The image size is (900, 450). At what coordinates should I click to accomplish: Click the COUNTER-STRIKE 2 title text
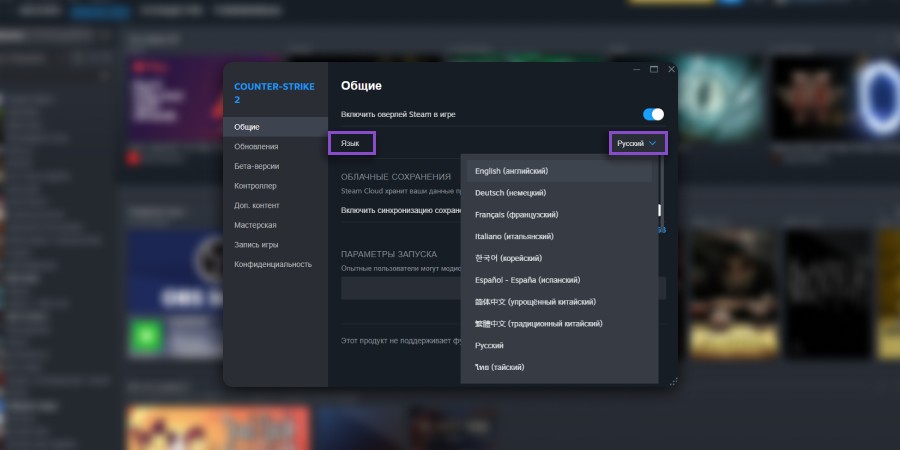coord(274,93)
